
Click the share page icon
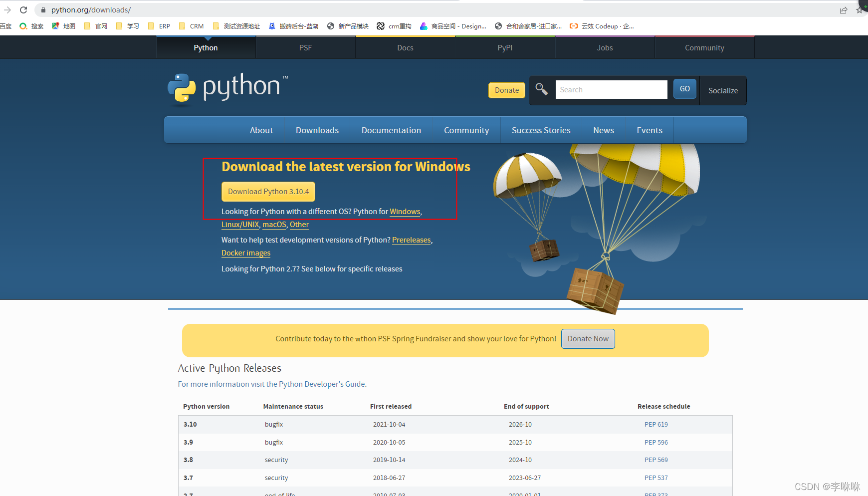point(844,10)
